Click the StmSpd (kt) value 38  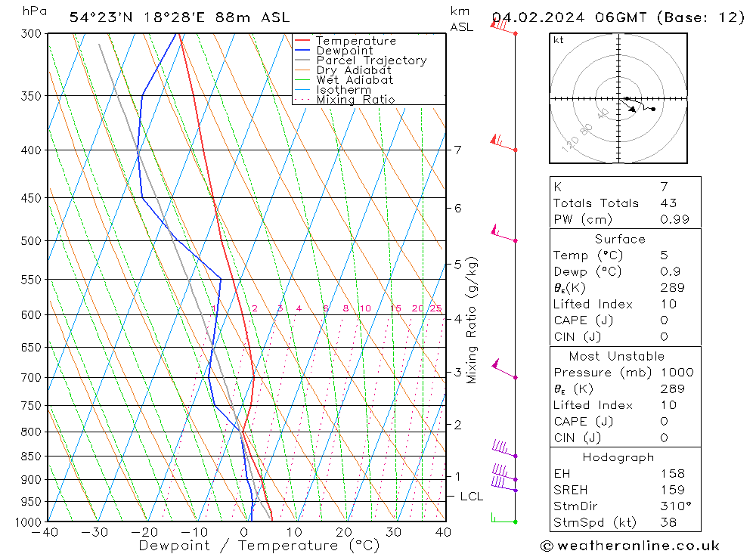[668, 522]
